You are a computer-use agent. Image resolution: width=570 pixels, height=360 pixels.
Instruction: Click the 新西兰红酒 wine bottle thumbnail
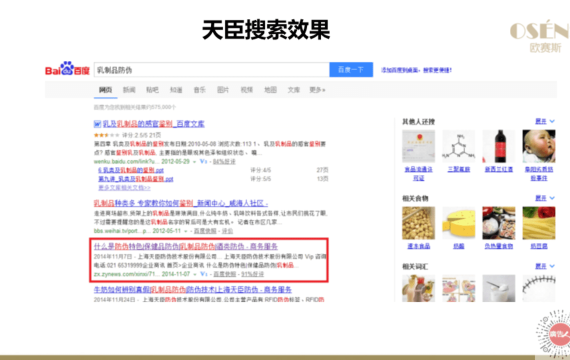coord(499,146)
